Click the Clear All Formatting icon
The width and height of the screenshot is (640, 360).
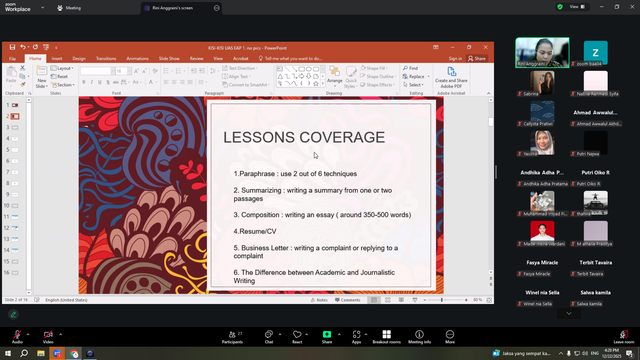point(155,71)
